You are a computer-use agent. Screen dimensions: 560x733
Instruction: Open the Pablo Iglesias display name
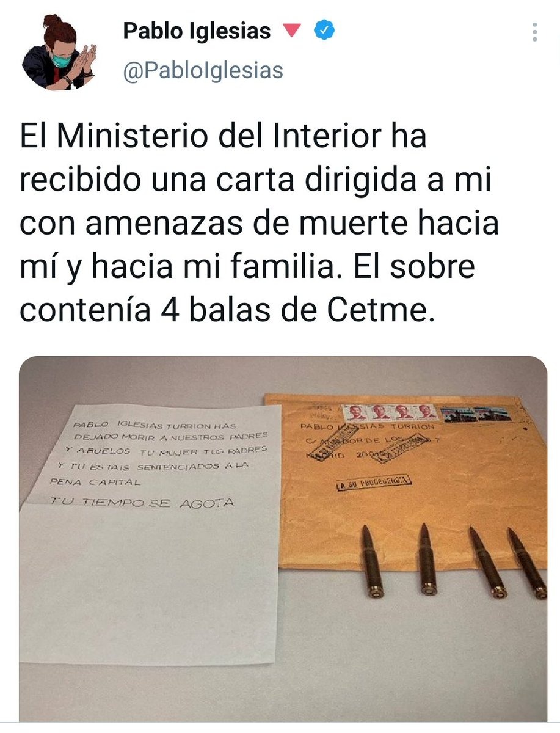(197, 31)
